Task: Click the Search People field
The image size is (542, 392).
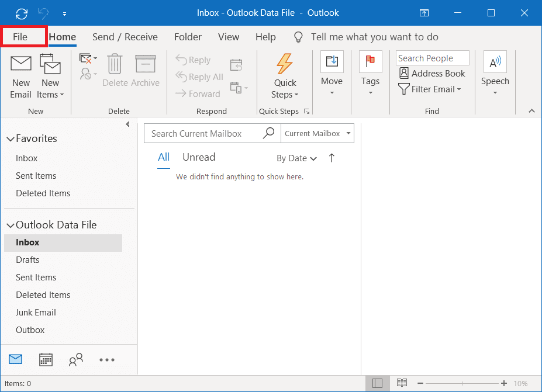Action: (433, 58)
